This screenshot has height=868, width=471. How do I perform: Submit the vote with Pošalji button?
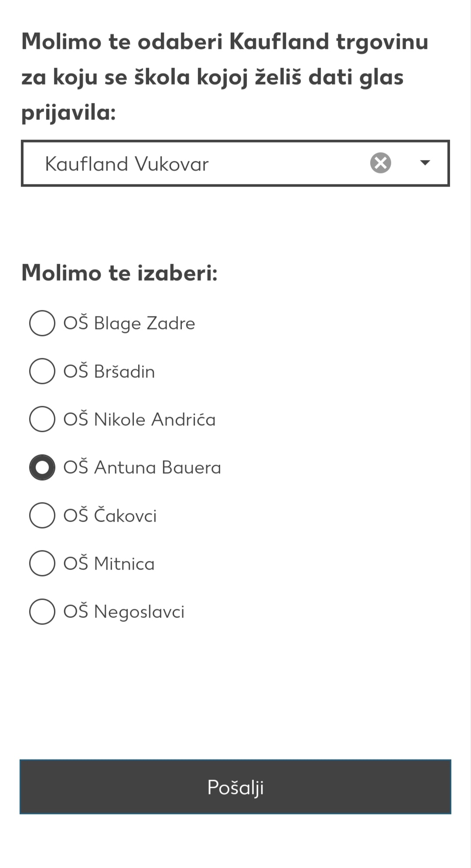[235, 787]
